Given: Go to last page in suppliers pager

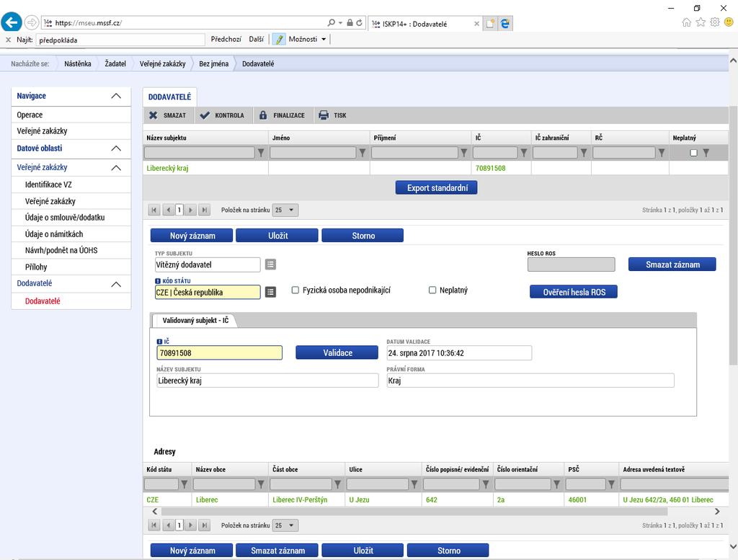Looking at the screenshot, I should pos(204,210).
